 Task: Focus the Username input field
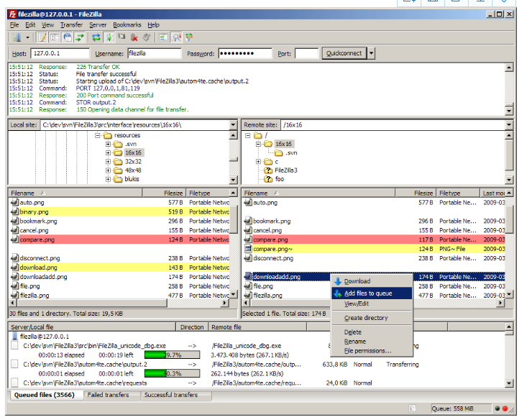click(155, 53)
